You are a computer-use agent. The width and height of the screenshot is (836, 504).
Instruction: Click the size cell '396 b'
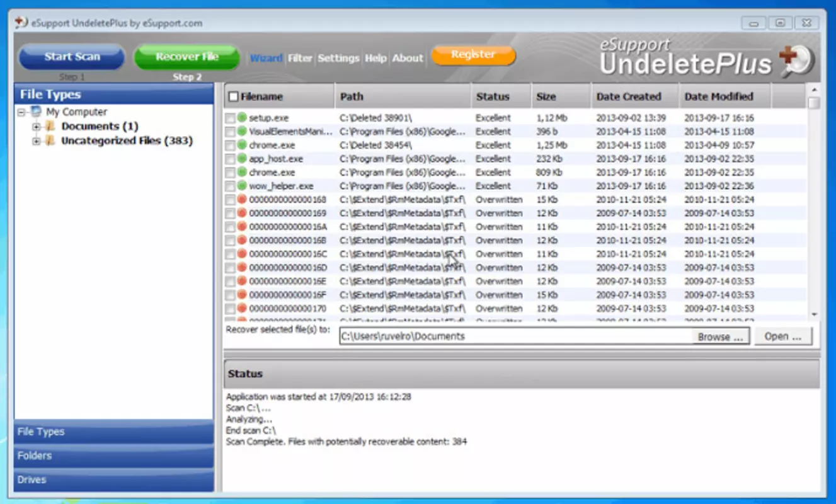click(x=546, y=132)
